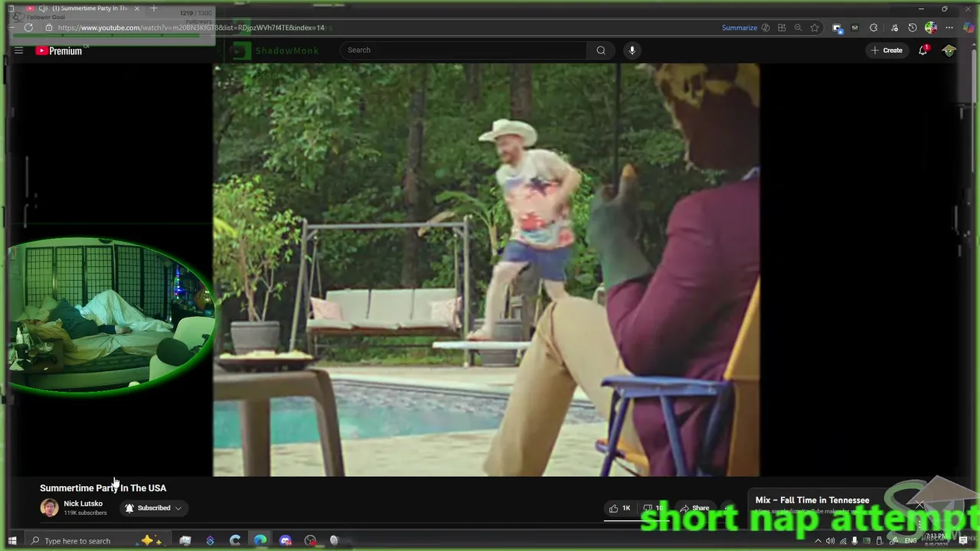Open the media control equalizer extension icon
The image size is (980, 551).
point(854,28)
